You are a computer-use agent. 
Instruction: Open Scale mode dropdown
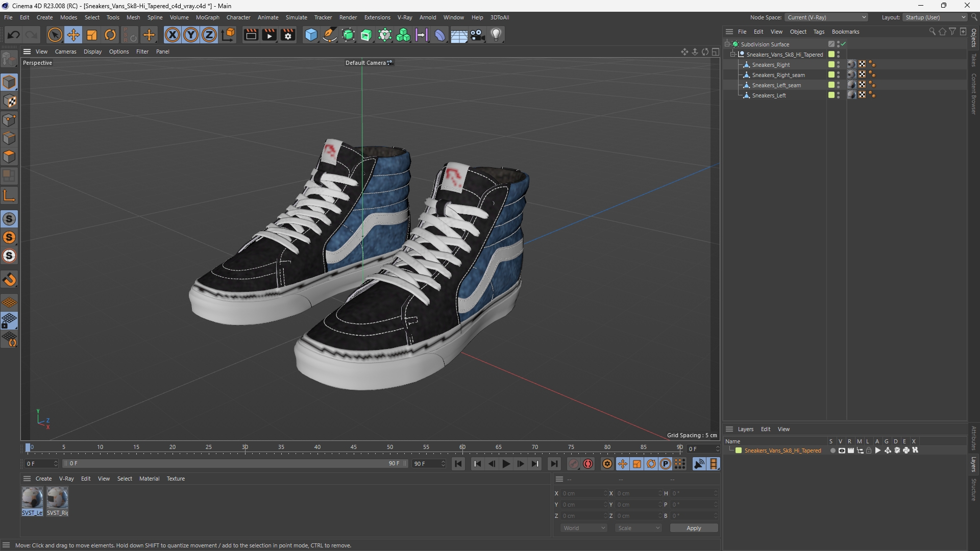point(639,528)
